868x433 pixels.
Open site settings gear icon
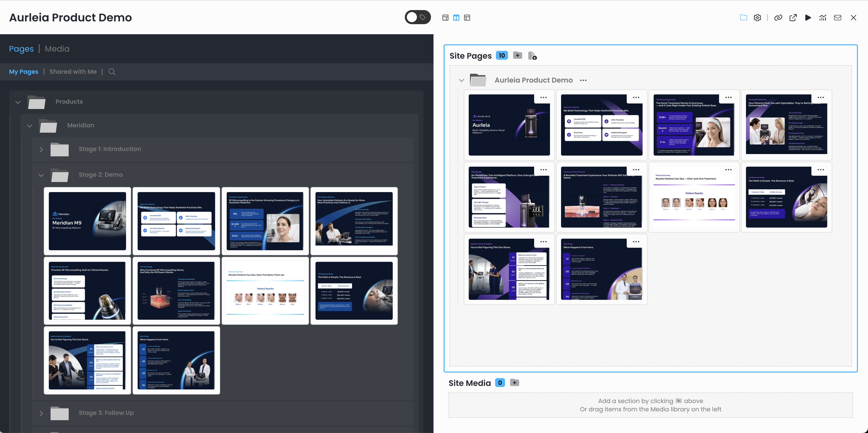[x=757, y=18]
